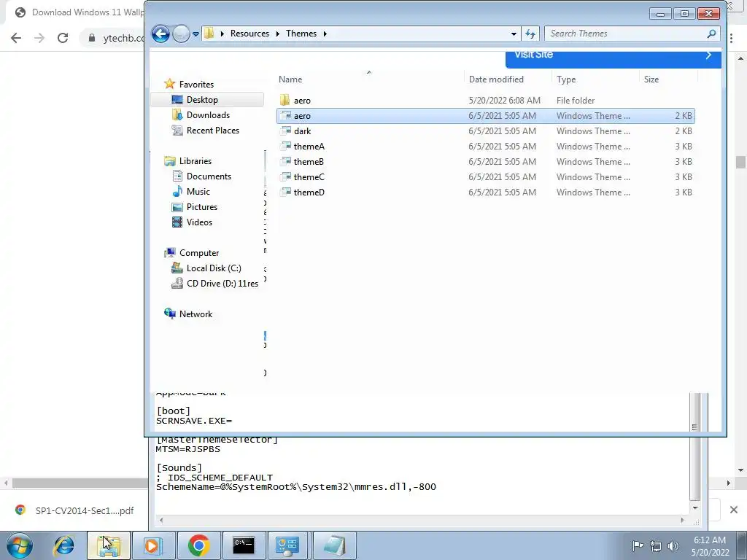Select the themeD file icon
Screen dimensions: 747x560
285,192
